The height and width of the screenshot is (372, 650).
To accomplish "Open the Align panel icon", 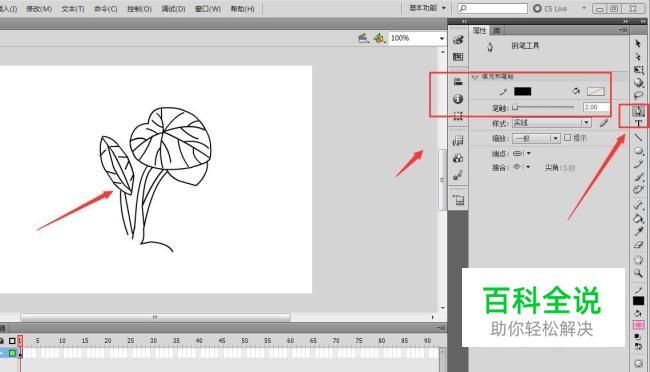I will click(458, 82).
